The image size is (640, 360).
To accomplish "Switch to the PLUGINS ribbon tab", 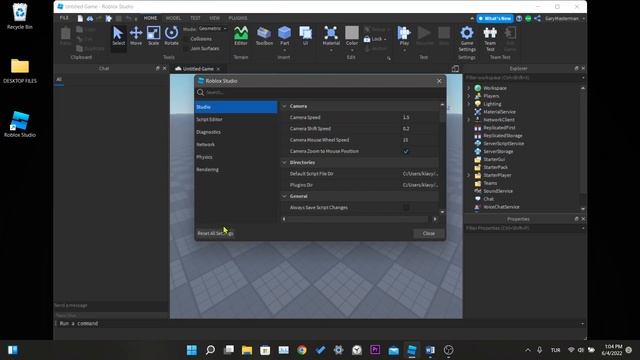I will pyautogui.click(x=238, y=18).
